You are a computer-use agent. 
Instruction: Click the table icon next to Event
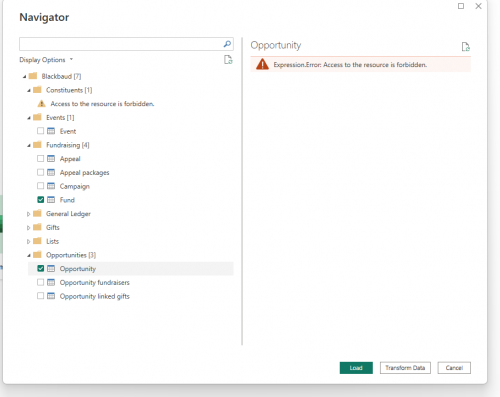coord(51,131)
